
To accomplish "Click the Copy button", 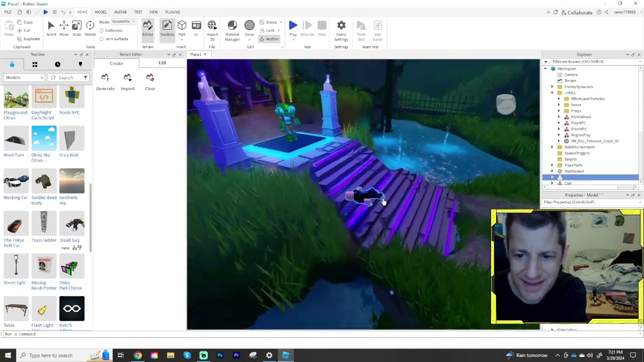I will pyautogui.click(x=25, y=22).
